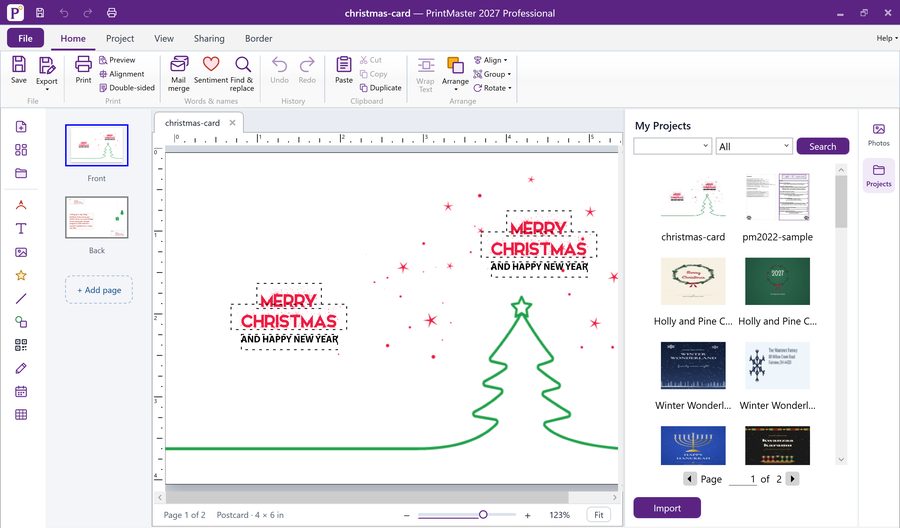Open the Help menu

[887, 38]
